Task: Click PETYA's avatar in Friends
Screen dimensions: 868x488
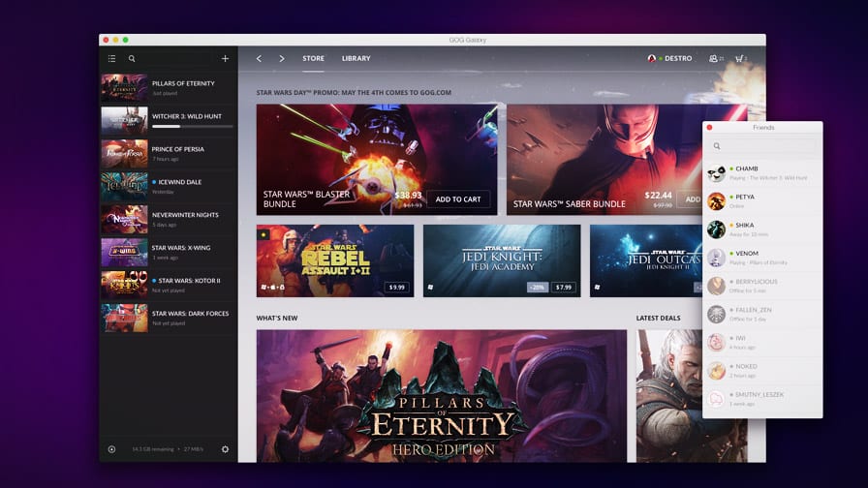Action: coord(716,201)
